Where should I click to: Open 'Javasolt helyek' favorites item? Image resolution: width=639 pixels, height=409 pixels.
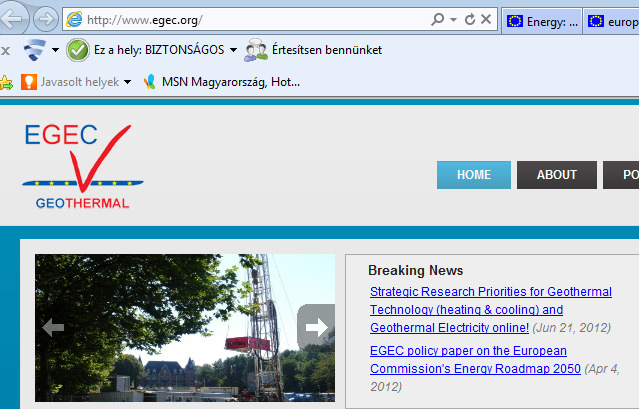click(80, 82)
